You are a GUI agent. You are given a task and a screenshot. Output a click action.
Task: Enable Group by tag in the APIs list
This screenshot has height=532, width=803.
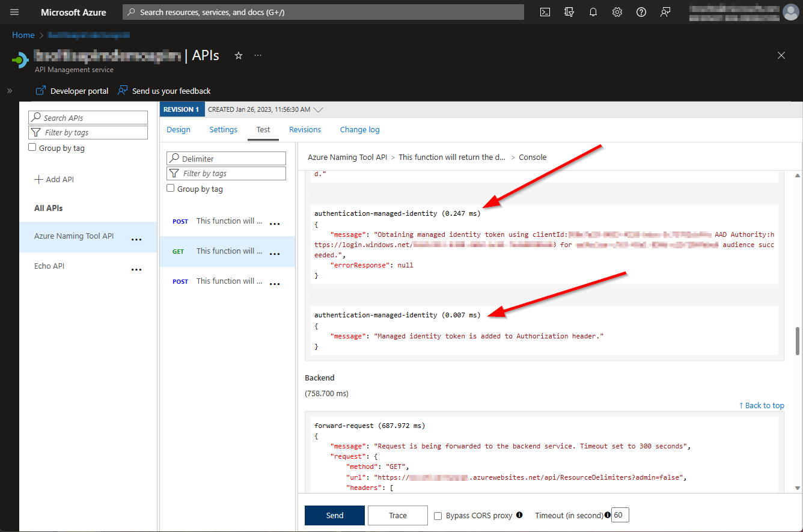[x=33, y=147]
